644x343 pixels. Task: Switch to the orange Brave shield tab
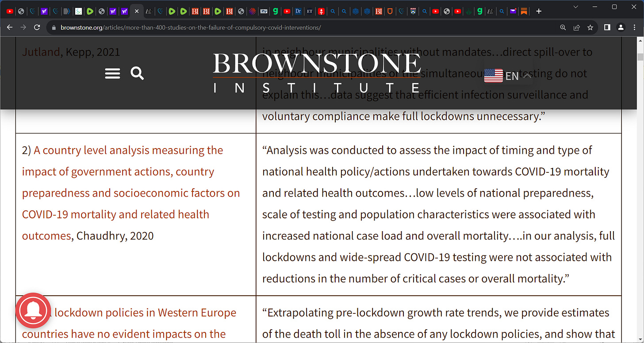[x=390, y=11]
